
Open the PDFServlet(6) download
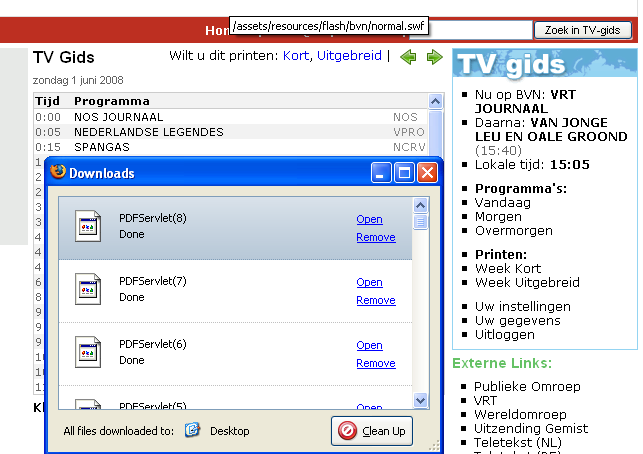[x=369, y=345]
